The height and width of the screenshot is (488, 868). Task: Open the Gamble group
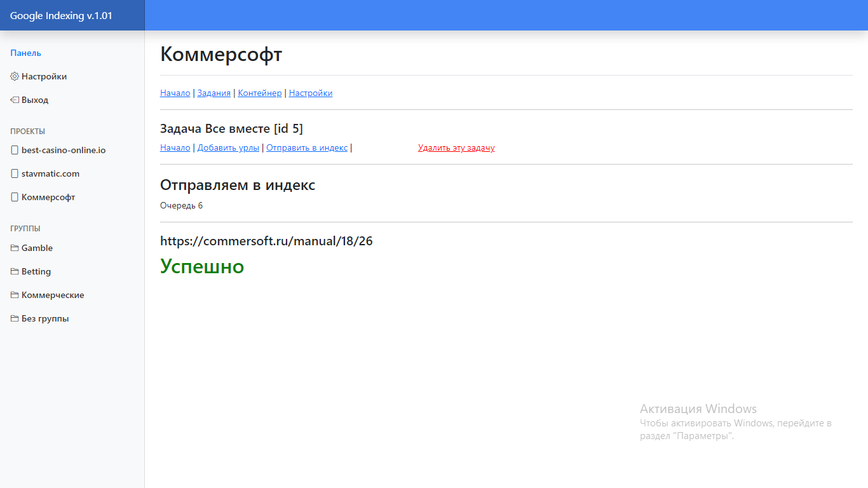click(x=37, y=248)
